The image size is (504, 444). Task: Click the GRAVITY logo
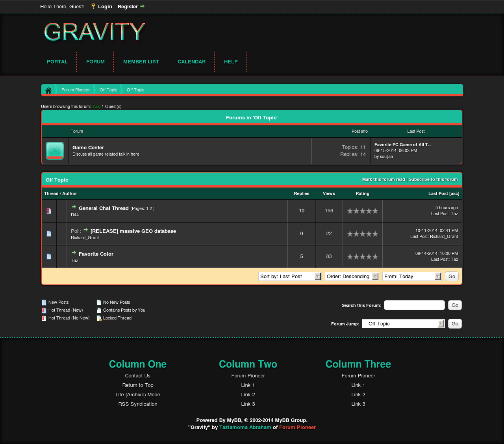coord(94,32)
